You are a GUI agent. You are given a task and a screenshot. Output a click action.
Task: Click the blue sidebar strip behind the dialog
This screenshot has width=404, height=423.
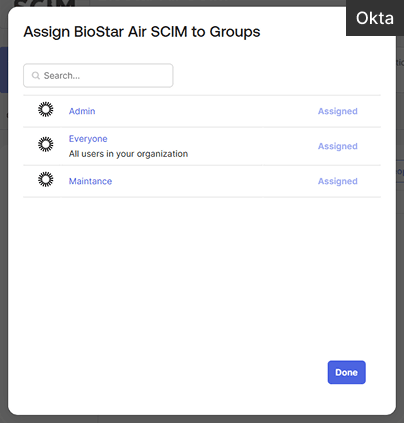(x=4, y=70)
